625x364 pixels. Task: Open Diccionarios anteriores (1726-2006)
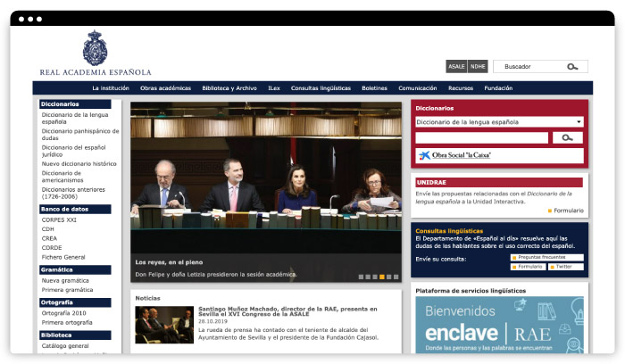point(73,193)
